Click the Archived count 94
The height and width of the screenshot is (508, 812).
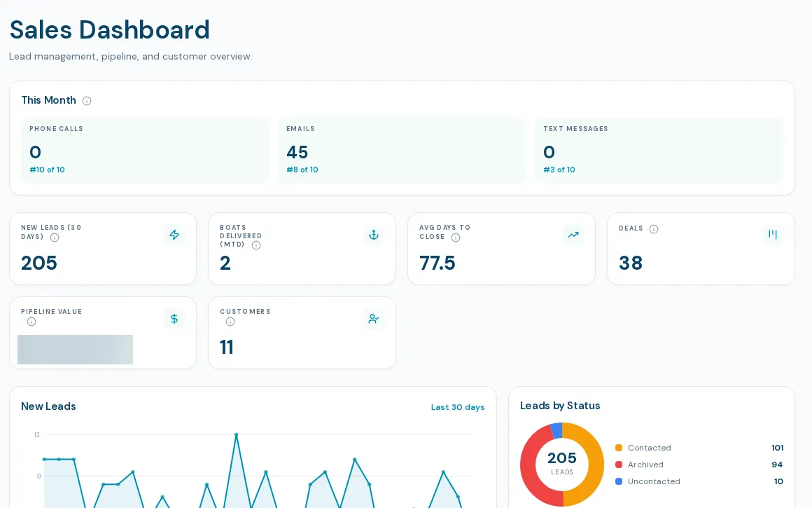click(x=777, y=465)
